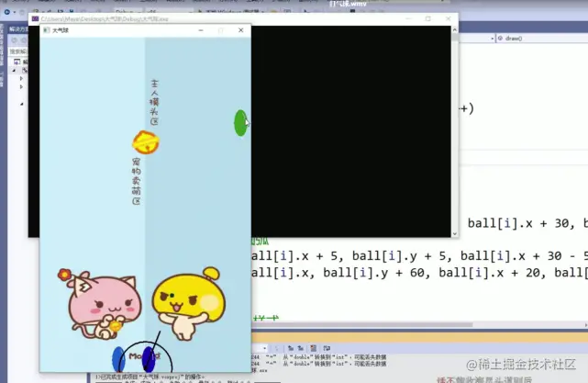Open the scope dropdown arrow left of draw()
Viewport: 588px width, 383px height.
pyautogui.click(x=492, y=39)
